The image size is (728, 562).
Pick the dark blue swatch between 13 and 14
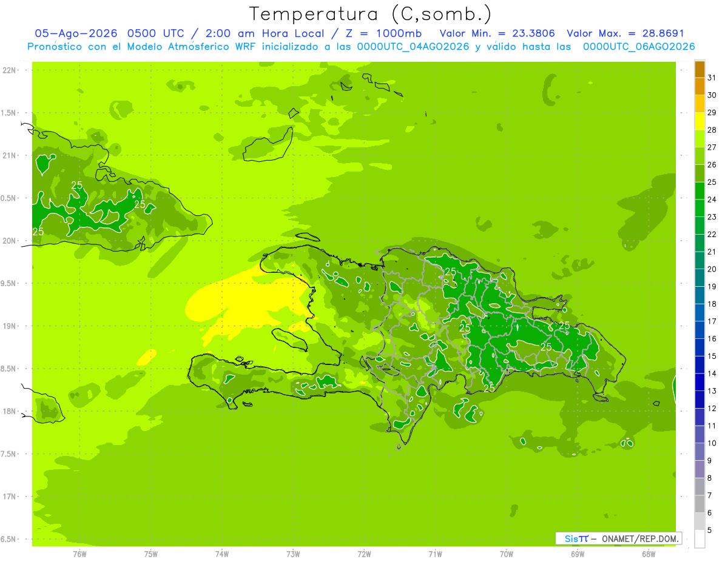pyautogui.click(x=699, y=383)
